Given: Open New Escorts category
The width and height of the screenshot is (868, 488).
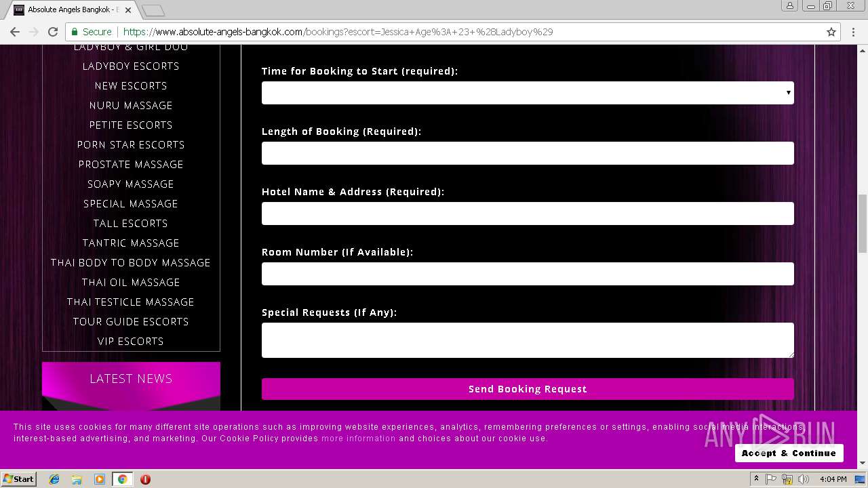Looking at the screenshot, I should tap(131, 86).
